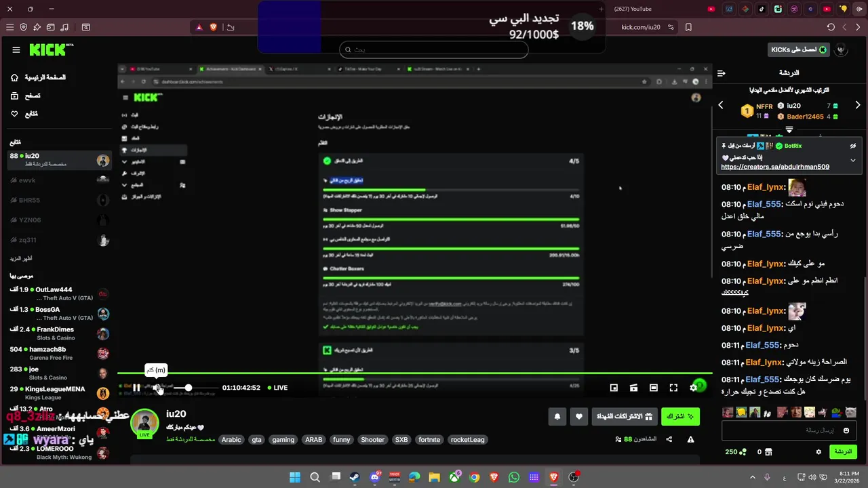This screenshot has height=488, width=868.
Task: Click the ARAB tag
Action: 314,439
